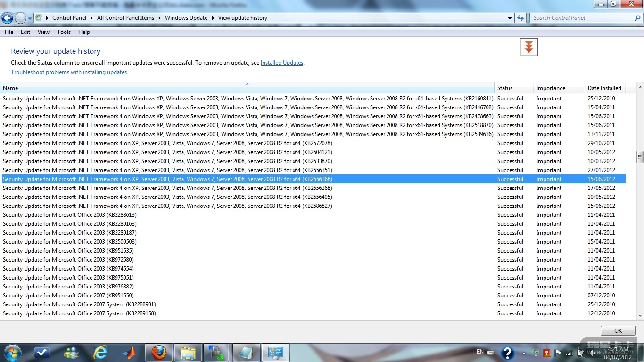Open the Installed Updates link
This screenshot has height=362, width=644.
[x=282, y=63]
